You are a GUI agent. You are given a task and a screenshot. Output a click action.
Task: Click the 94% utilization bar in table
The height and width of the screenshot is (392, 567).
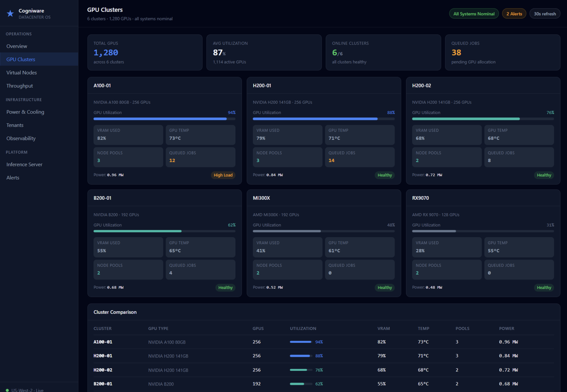tap(301, 342)
